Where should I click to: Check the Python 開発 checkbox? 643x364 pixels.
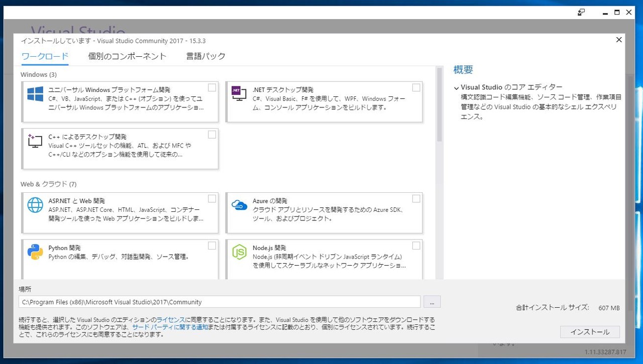[x=212, y=246]
